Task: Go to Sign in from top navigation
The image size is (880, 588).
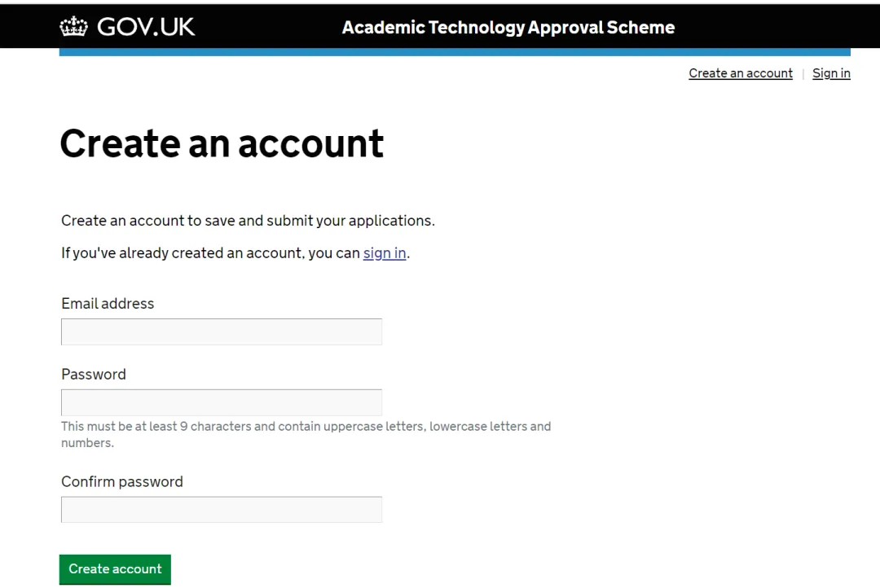Action: (x=831, y=73)
